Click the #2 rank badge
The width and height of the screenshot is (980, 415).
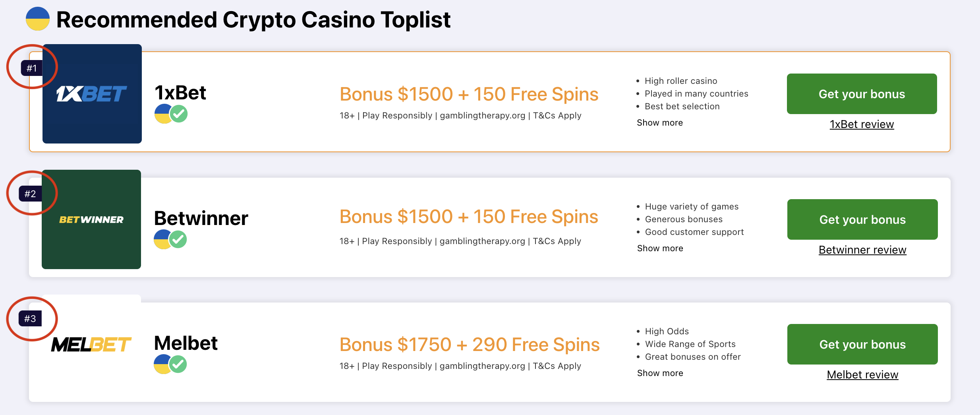[x=30, y=194]
